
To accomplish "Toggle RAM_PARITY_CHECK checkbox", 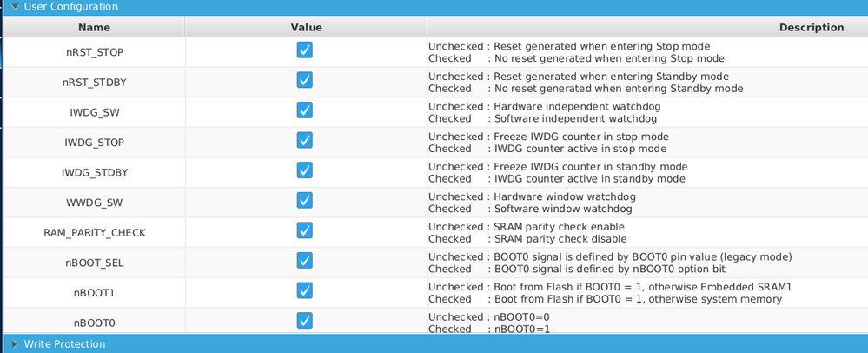I will tap(304, 230).
